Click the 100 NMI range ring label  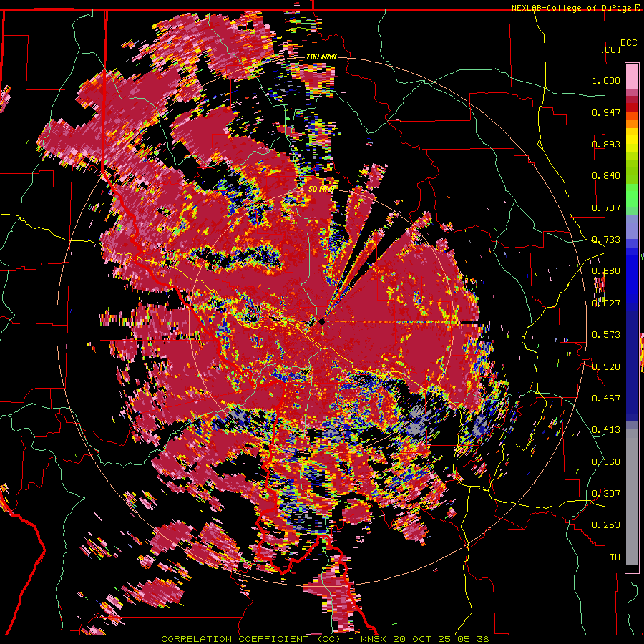pos(321,57)
